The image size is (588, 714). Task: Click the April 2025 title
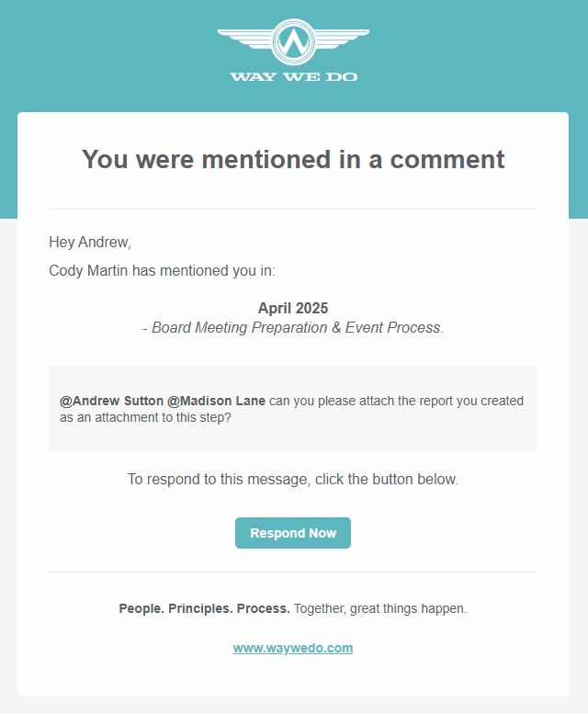tap(293, 308)
